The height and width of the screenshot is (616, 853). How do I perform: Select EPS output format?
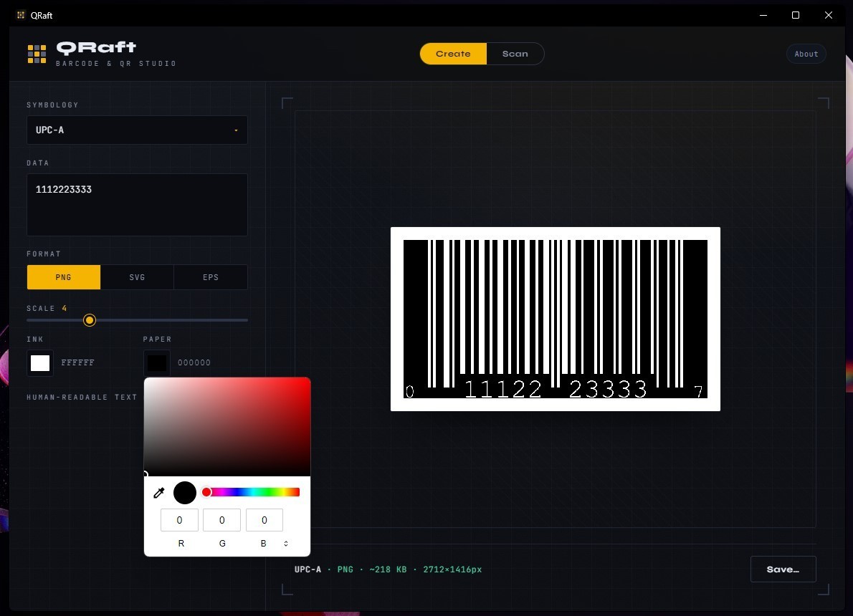pos(211,277)
